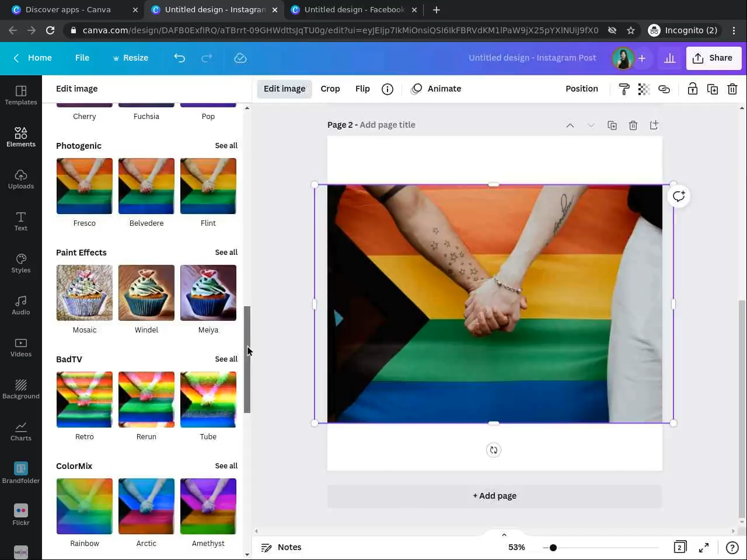Screen dimensions: 747x560
Task: Open the Animate panel
Action: coord(437,89)
